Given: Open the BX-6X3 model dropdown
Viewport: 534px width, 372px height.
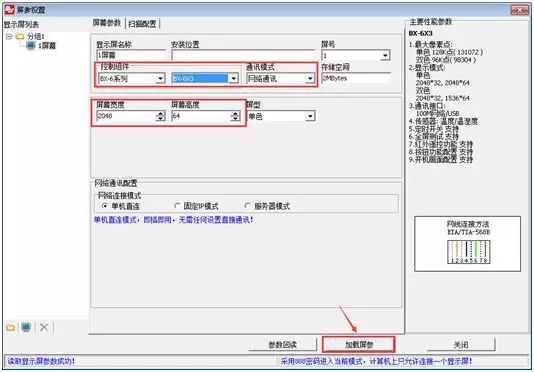Looking at the screenshot, I should (233, 79).
